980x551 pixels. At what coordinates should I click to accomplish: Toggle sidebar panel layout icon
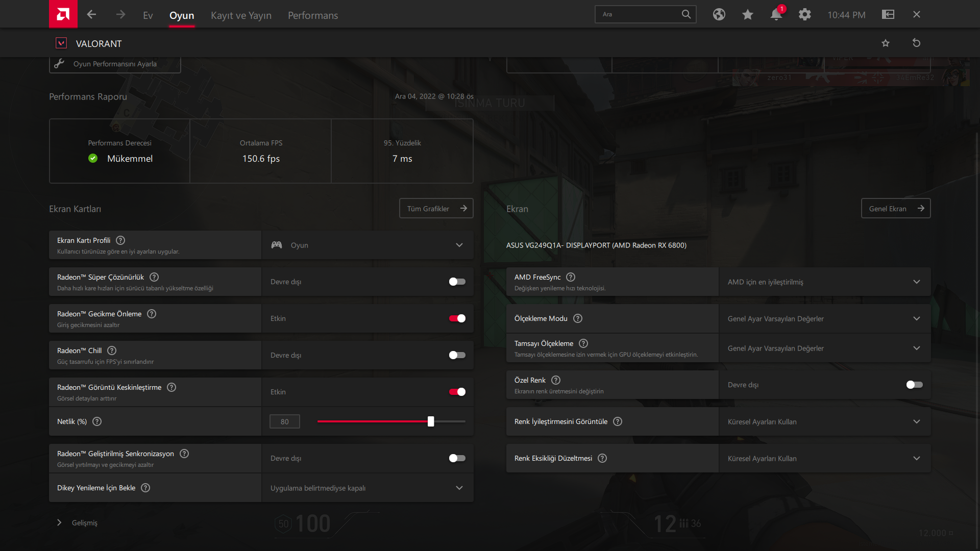[888, 14]
